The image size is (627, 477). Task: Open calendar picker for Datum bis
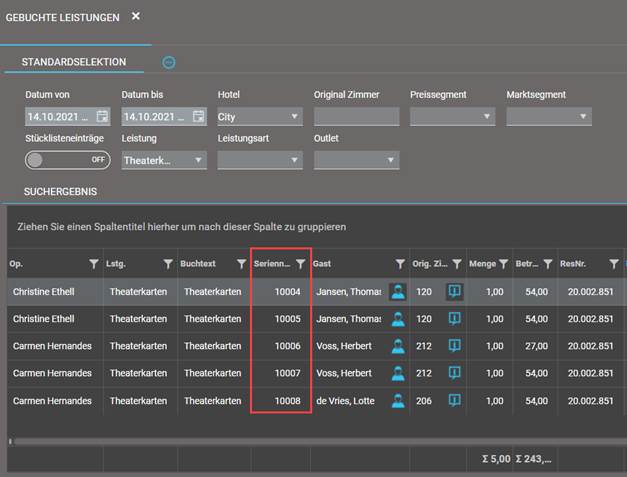click(197, 117)
